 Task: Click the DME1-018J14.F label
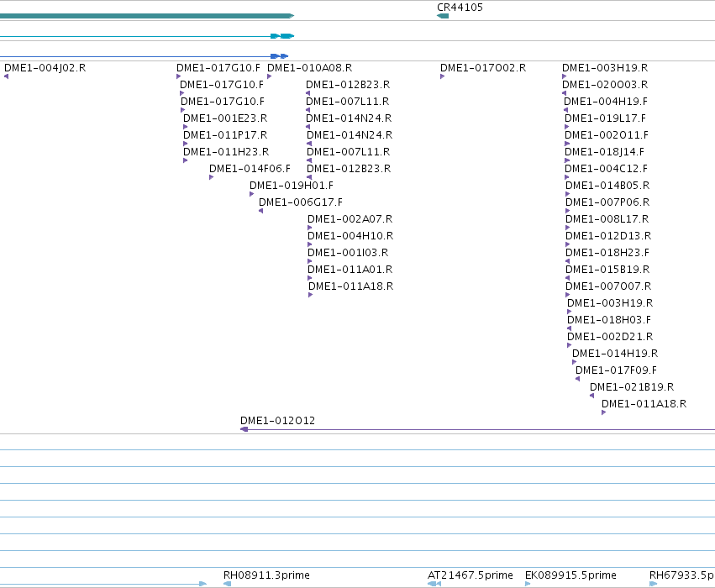tap(604, 152)
